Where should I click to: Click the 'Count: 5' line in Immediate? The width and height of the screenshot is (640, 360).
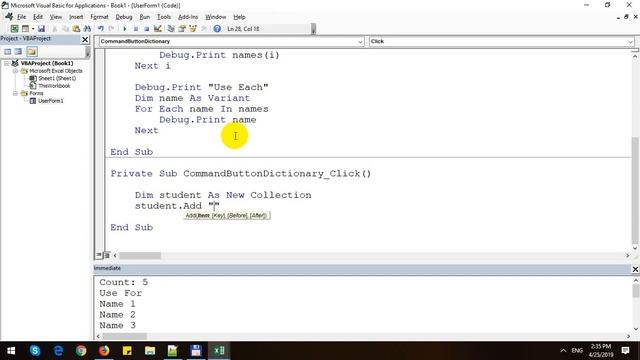click(123, 282)
